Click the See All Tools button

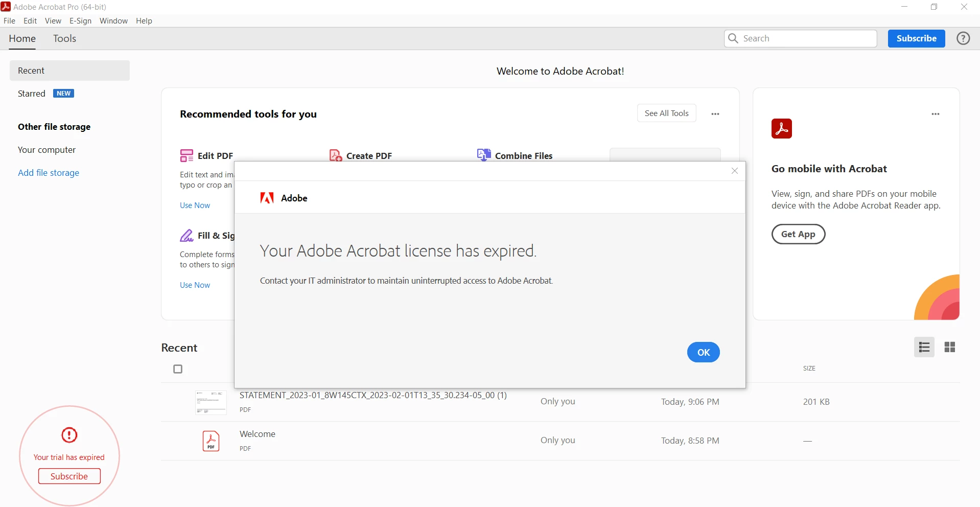click(x=667, y=113)
